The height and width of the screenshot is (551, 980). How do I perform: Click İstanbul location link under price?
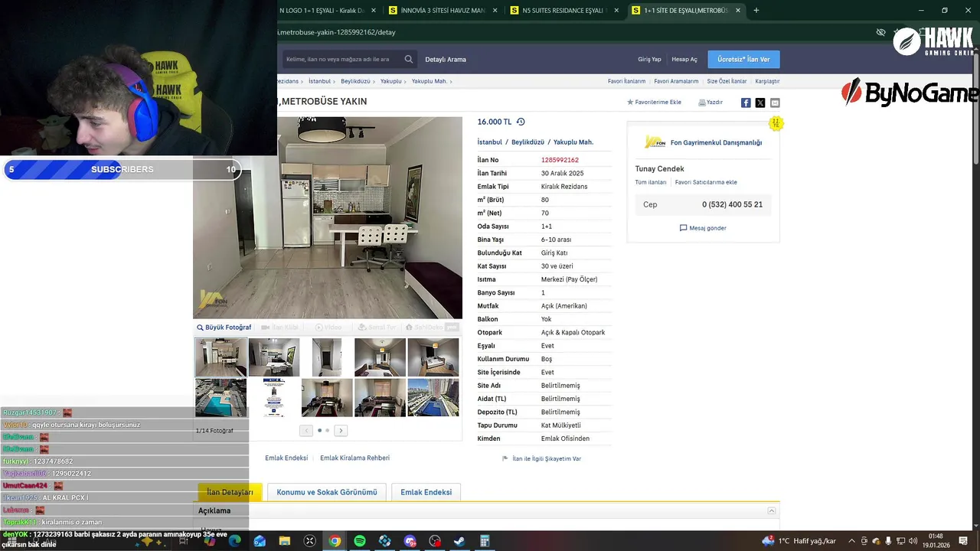(x=490, y=142)
